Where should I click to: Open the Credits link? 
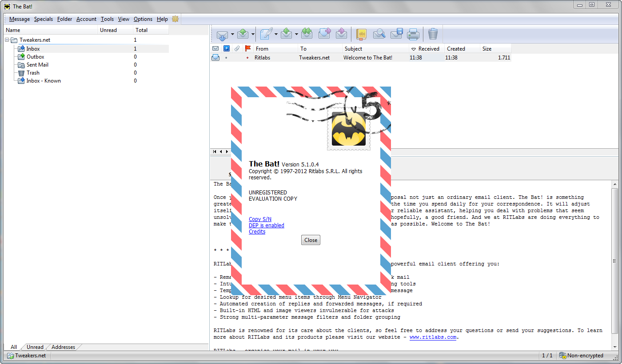tap(257, 232)
